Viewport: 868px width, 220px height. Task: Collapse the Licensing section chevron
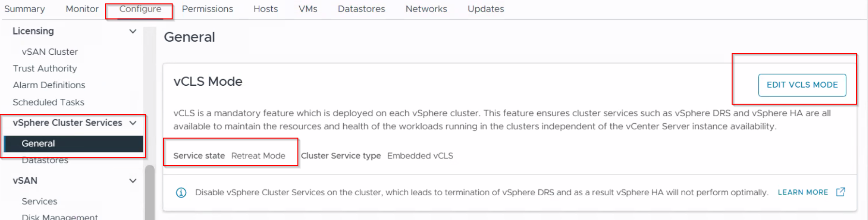132,31
